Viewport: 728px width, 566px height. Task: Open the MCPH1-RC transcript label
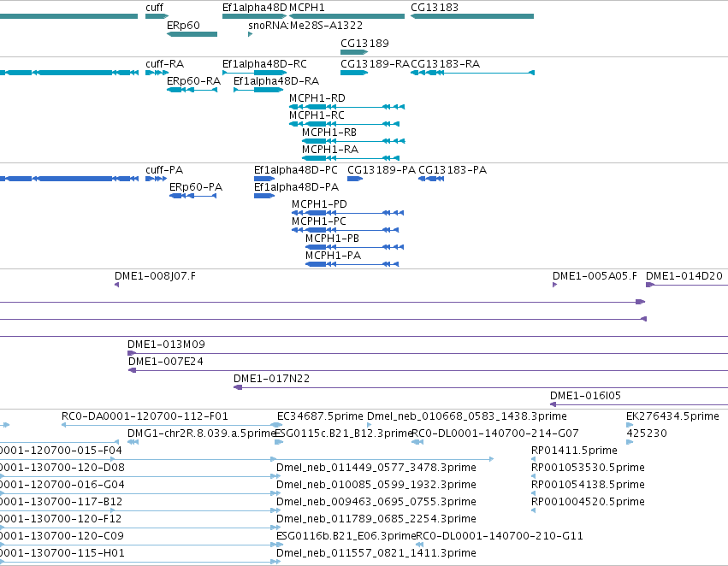317,115
